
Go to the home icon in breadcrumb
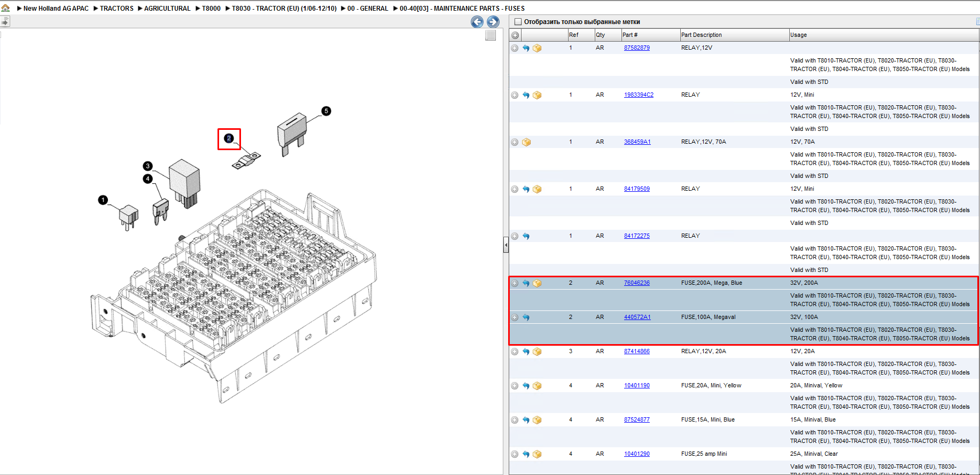pyautogui.click(x=5, y=8)
